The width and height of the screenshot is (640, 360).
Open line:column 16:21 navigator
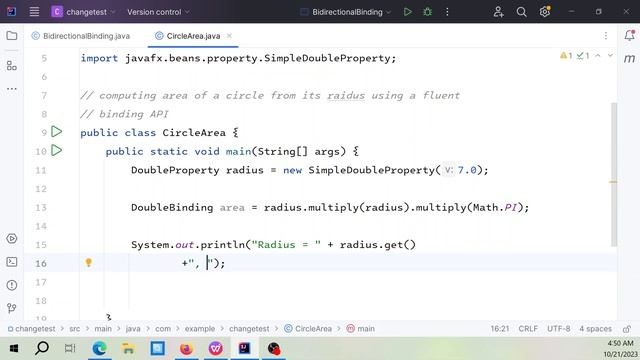click(500, 329)
